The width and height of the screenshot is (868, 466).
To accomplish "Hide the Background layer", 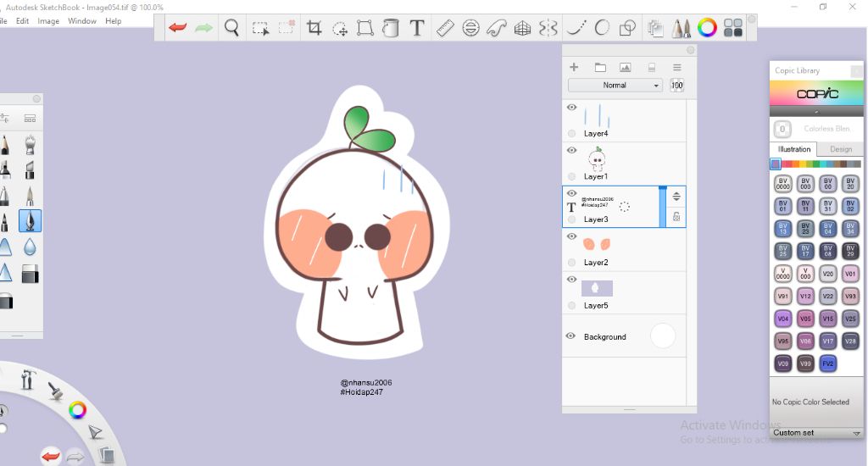I will pos(570,336).
